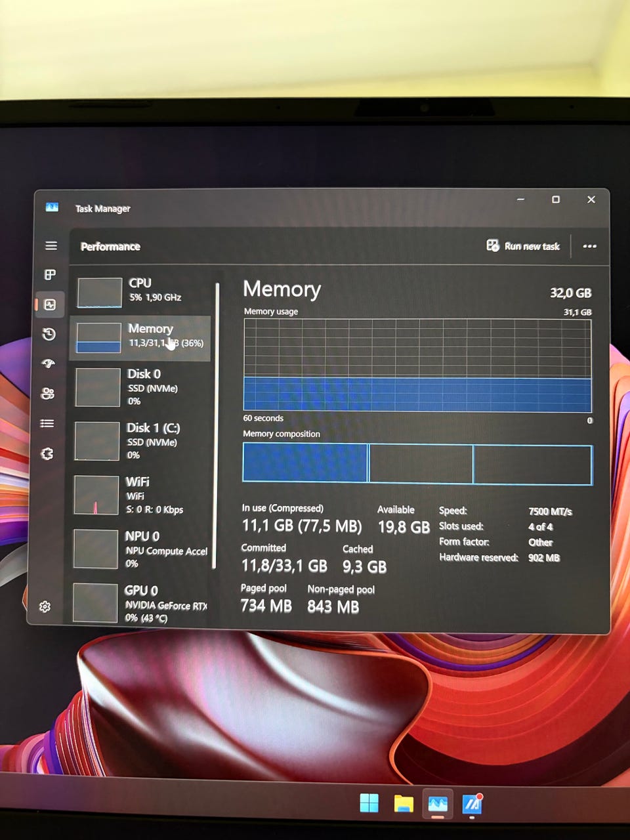Select the WiFi performance entry
630x840 pixels.
140,495
